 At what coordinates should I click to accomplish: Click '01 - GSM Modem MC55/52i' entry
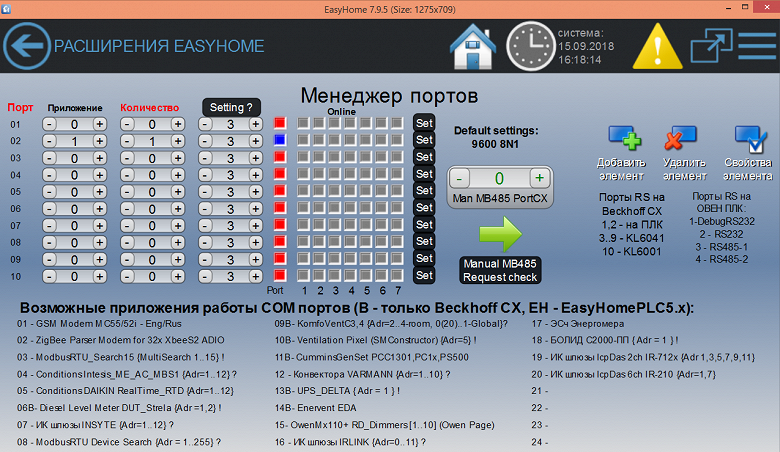click(99, 324)
